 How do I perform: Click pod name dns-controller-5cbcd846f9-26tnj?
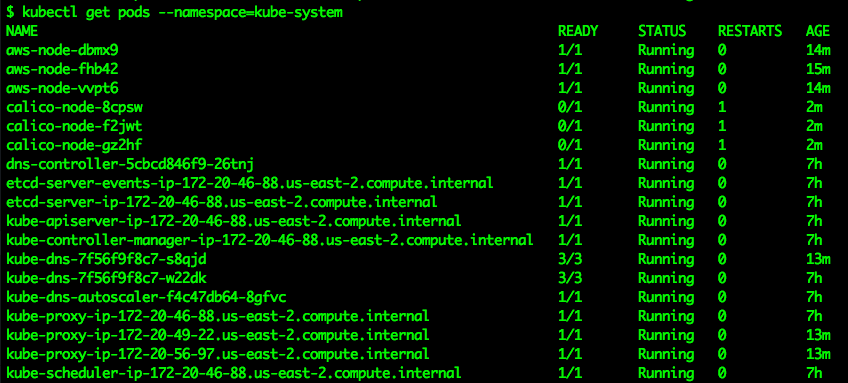click(130, 164)
